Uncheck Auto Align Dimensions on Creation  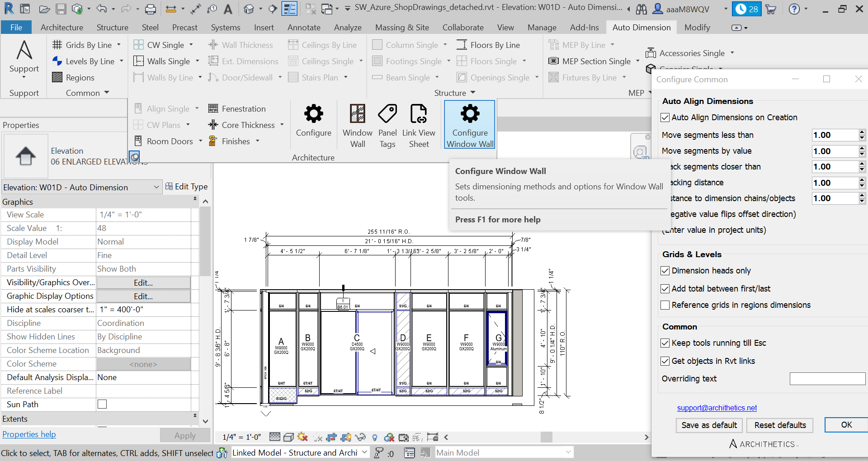click(x=665, y=118)
